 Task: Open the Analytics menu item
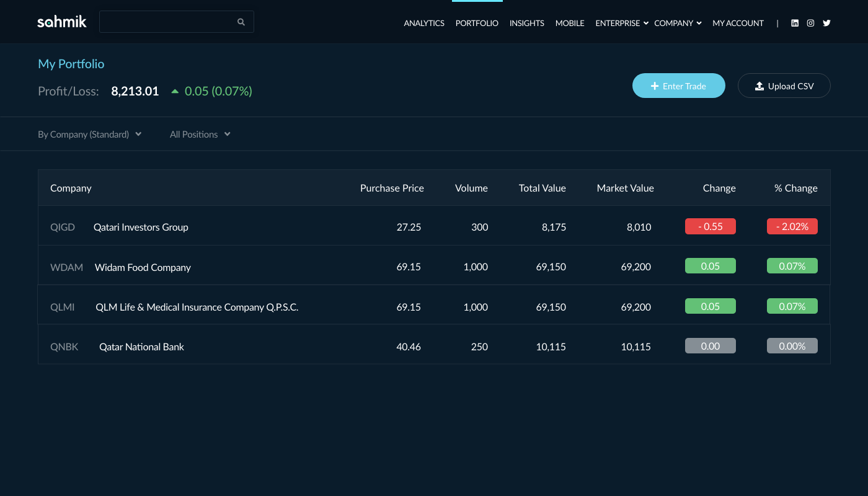pos(424,23)
